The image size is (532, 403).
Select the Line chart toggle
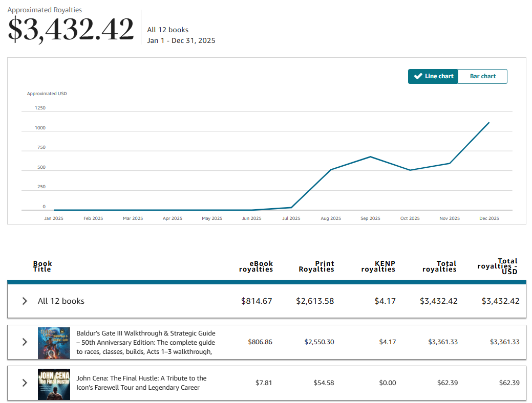433,76
